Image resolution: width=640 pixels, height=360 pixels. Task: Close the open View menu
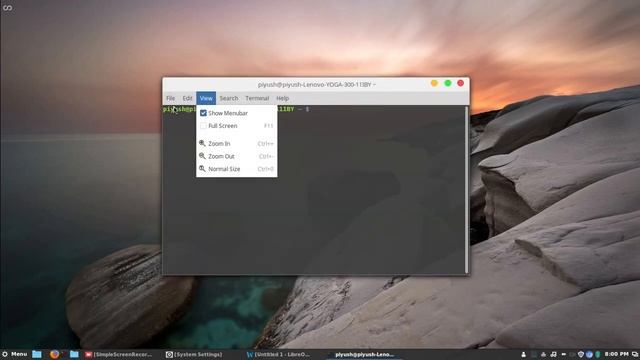[x=206, y=98]
